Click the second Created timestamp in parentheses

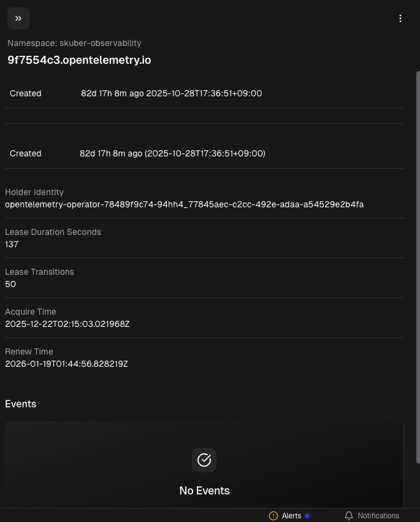click(172, 153)
